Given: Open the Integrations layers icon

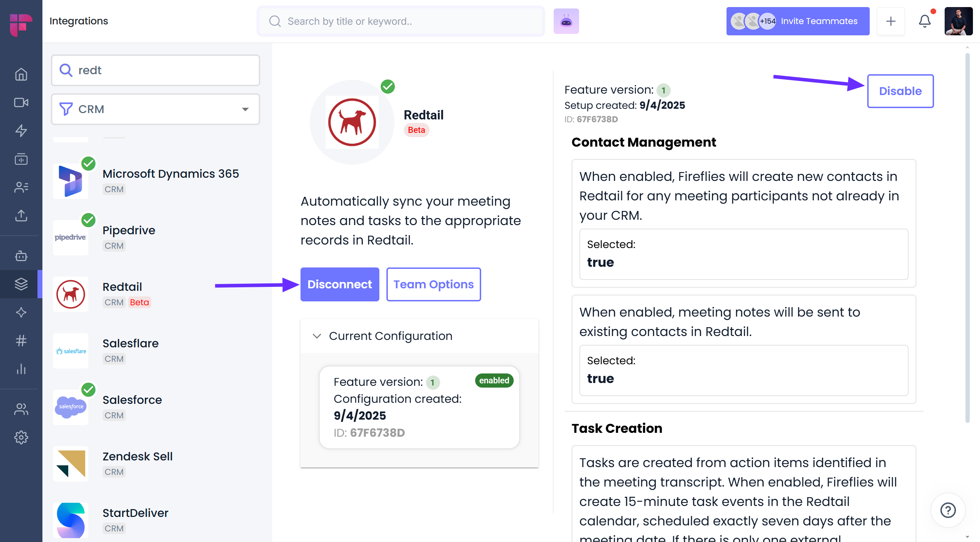Looking at the screenshot, I should 21,284.
